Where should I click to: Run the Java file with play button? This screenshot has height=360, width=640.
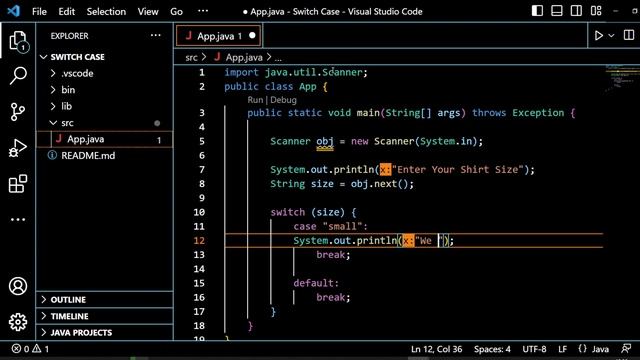point(599,36)
